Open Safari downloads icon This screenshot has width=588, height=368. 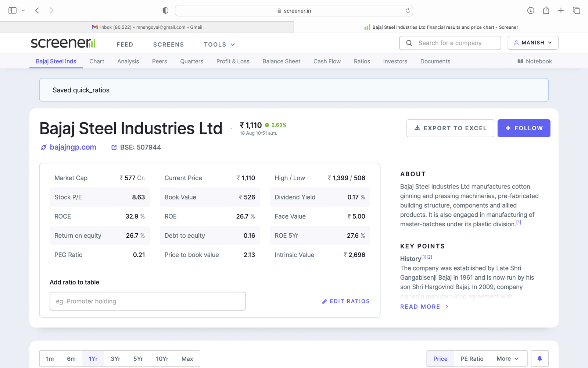[530, 11]
